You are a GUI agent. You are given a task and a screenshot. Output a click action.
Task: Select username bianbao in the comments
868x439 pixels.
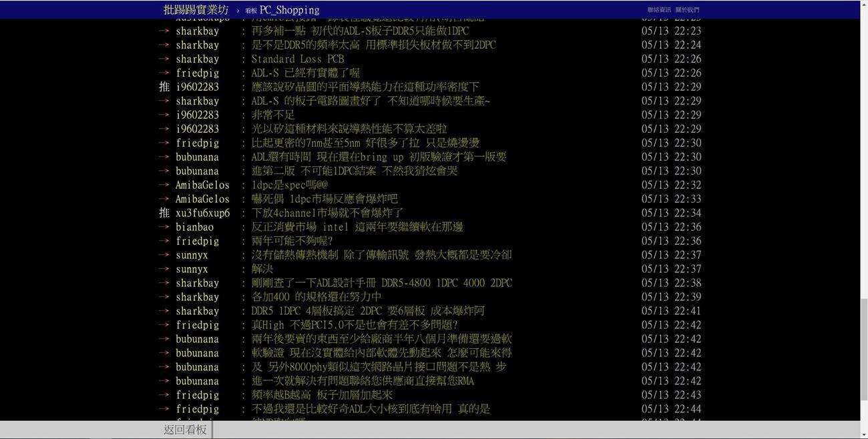[x=194, y=227]
